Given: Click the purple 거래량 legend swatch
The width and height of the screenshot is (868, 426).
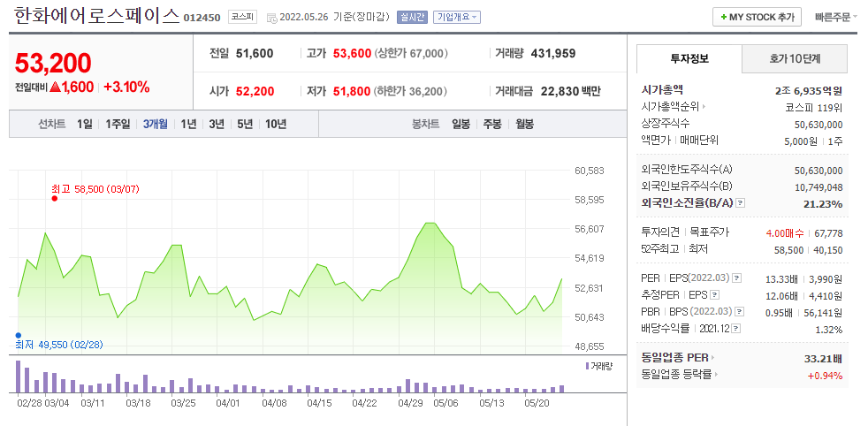Looking at the screenshot, I should [x=587, y=366].
